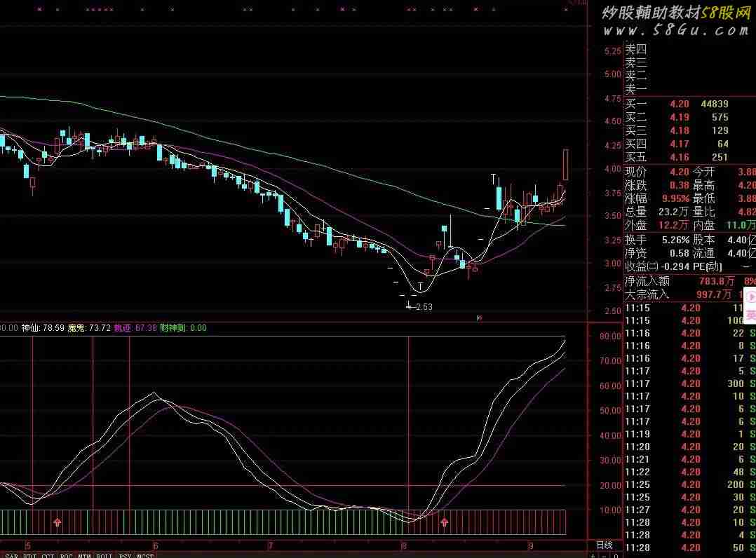The height and width of the screenshot is (558, 756).
Task: Select the BOLL indicator tab
Action: [x=104, y=555]
